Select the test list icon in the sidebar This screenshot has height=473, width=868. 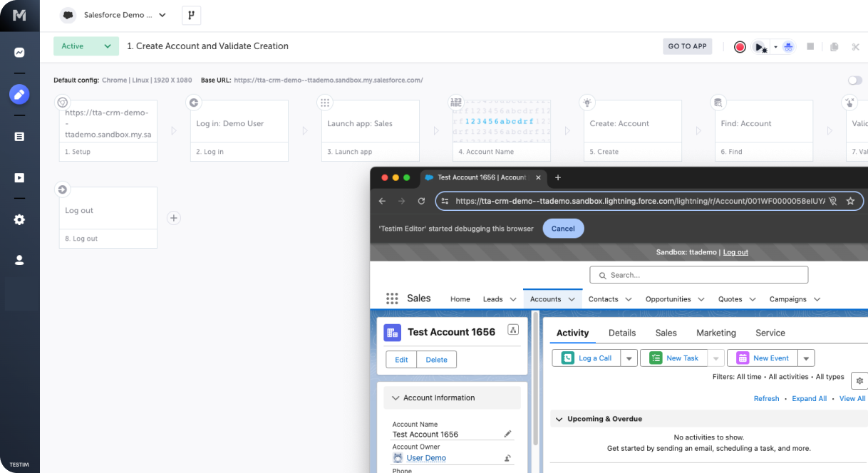(x=20, y=135)
